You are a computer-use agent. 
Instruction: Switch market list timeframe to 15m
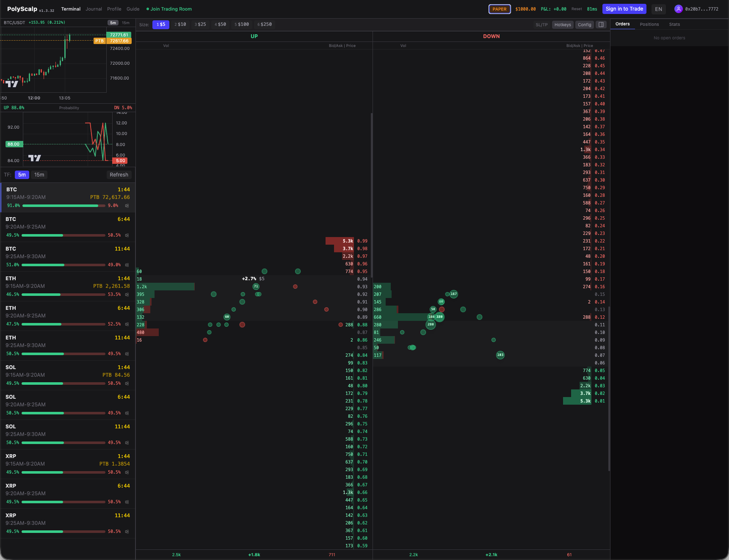(x=39, y=175)
